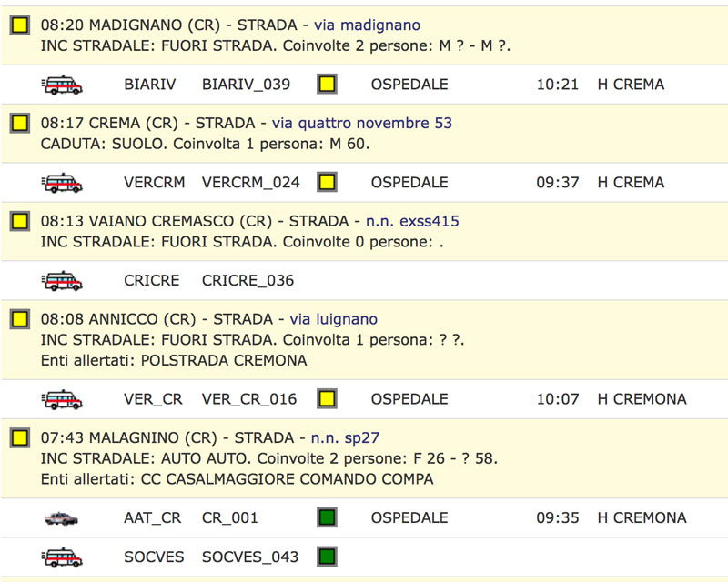Image resolution: width=728 pixels, height=582 pixels.
Task: Click the ambulance icon beside BIARIV
Action: tap(62, 85)
